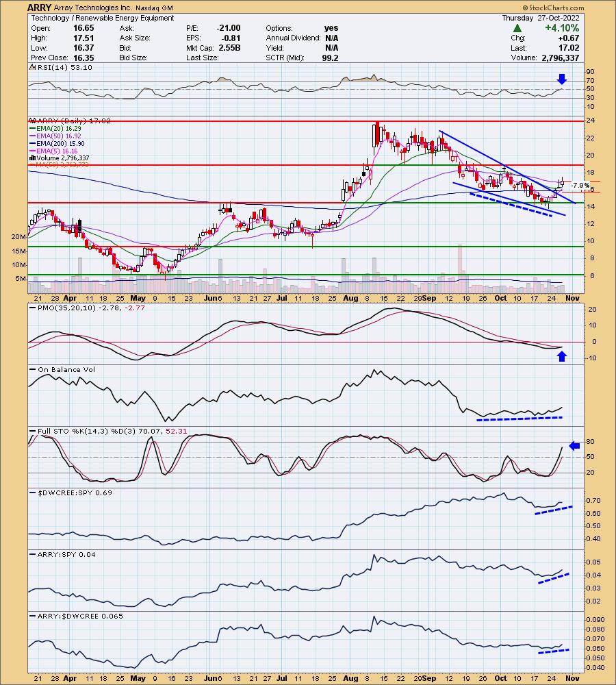
Task: Click the EMA(20) 16.29 legend entry
Action: 55,129
